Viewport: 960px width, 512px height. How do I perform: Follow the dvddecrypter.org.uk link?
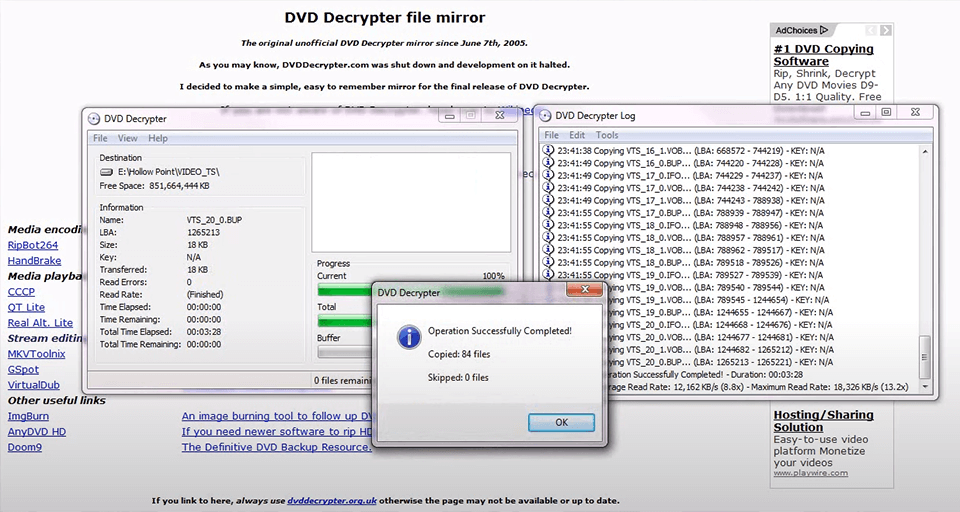pyautogui.click(x=332, y=500)
